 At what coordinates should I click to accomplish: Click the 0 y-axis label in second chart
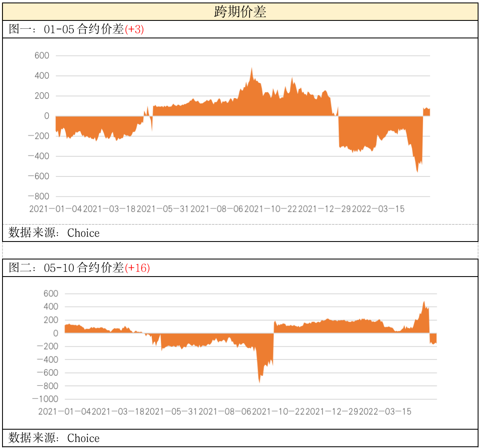[55, 333]
